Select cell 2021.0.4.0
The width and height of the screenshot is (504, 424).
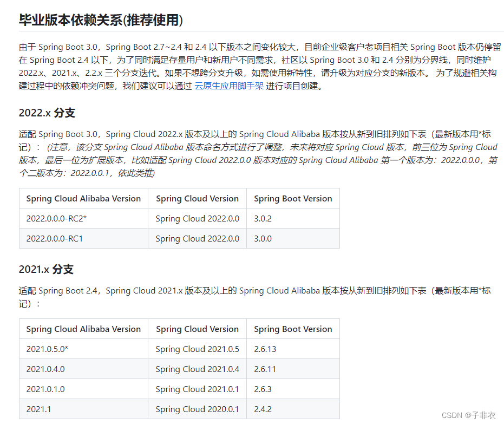click(83, 369)
